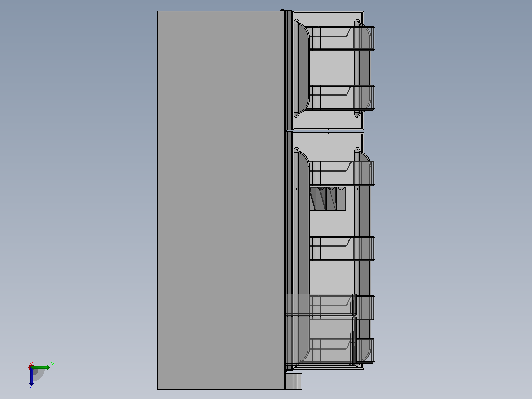Select the slotted divider rack on lower door
Viewport: 532px width, 399px height.
328,199
